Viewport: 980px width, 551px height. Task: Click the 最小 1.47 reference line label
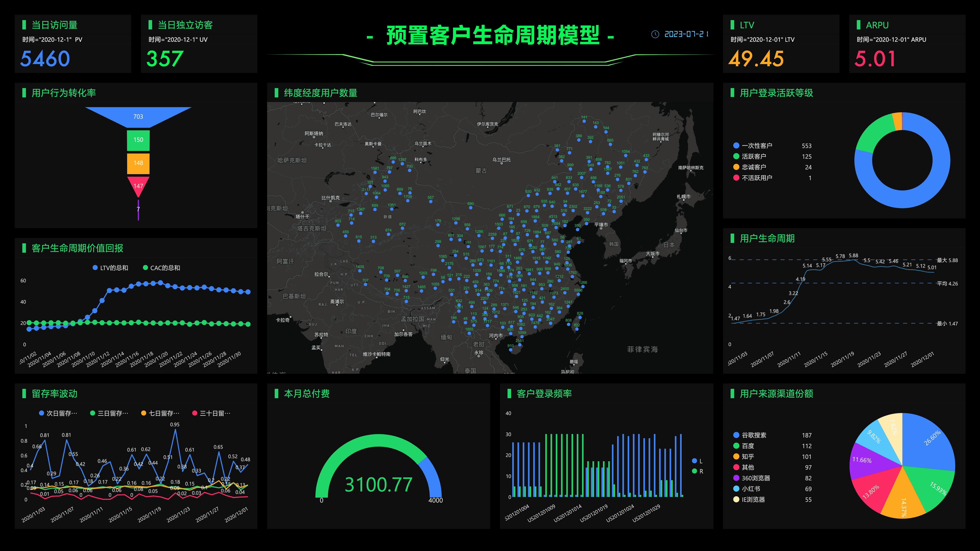(947, 324)
